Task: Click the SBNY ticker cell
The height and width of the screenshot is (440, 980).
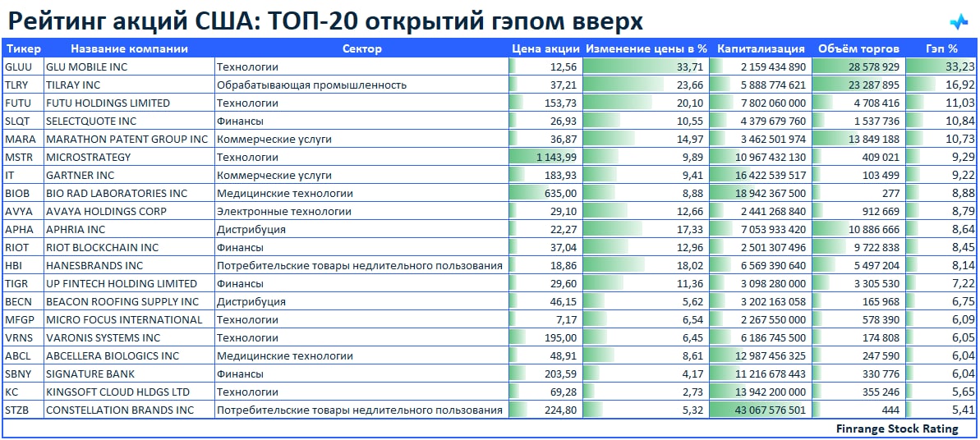Action: (x=23, y=375)
